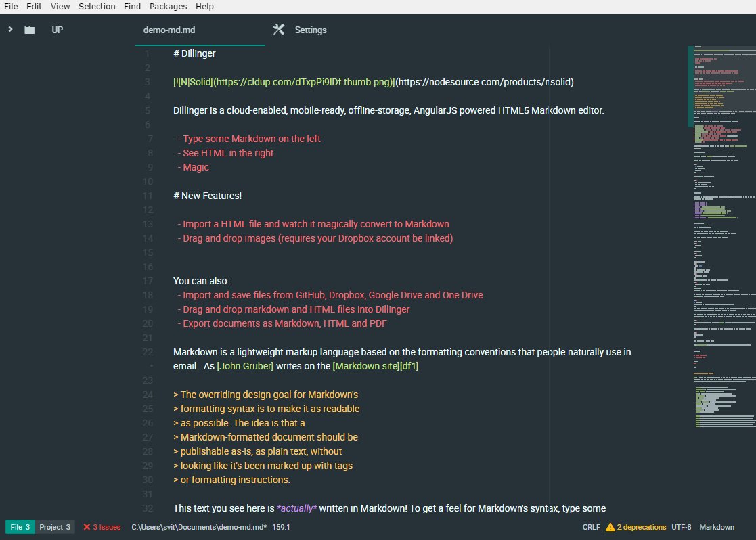Click line number 17 in the gutter
The width and height of the screenshot is (756, 540).
tap(148, 281)
